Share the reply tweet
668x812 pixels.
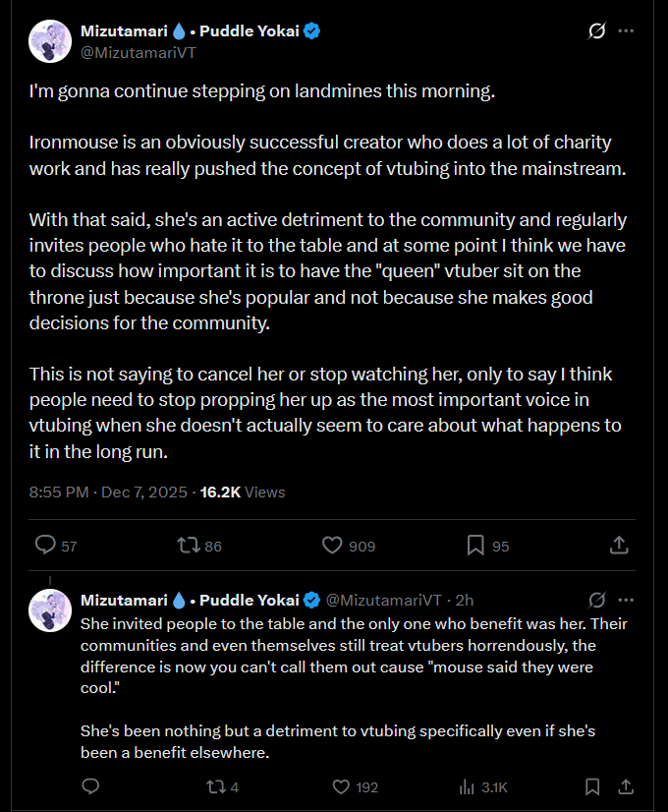[x=624, y=786]
